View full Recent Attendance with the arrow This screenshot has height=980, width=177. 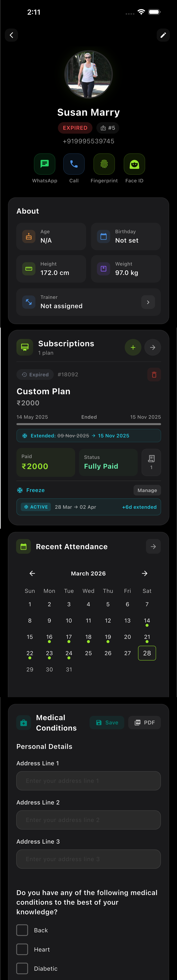point(153,546)
